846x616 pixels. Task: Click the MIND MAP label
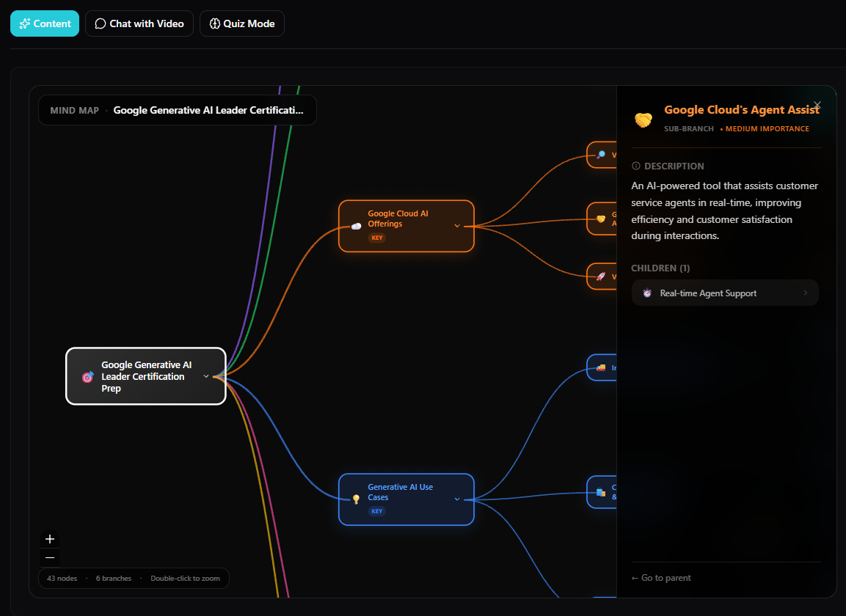click(x=74, y=110)
